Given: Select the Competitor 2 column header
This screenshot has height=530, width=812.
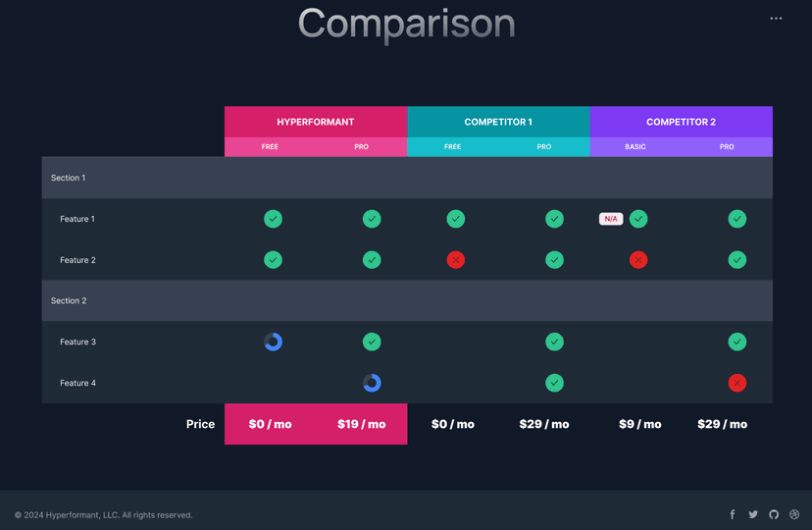Looking at the screenshot, I should pyautogui.click(x=681, y=122).
